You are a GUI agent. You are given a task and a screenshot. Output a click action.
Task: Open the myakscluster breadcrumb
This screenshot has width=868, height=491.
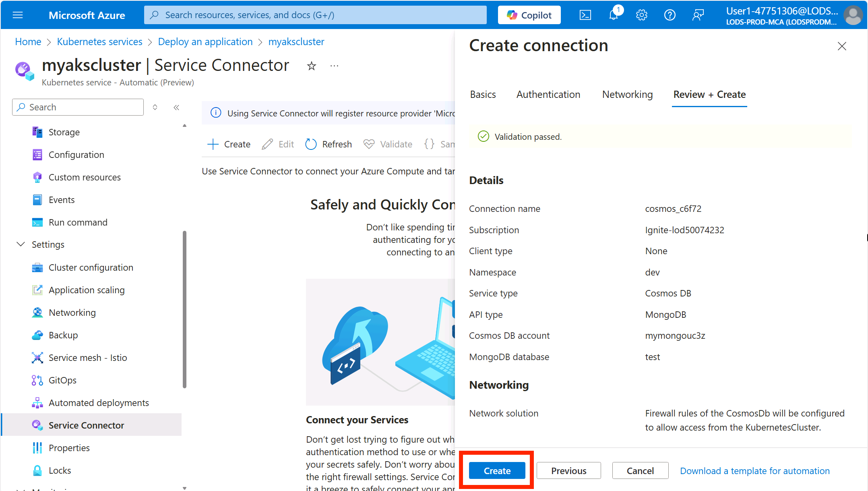tap(296, 41)
